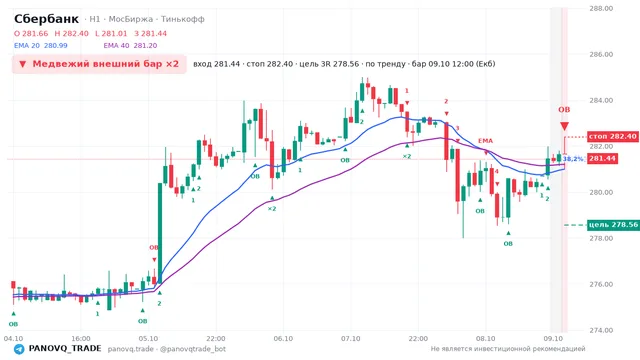640x360 pixels.
Task: Click the 38,2% retracement label
Action: (x=573, y=159)
